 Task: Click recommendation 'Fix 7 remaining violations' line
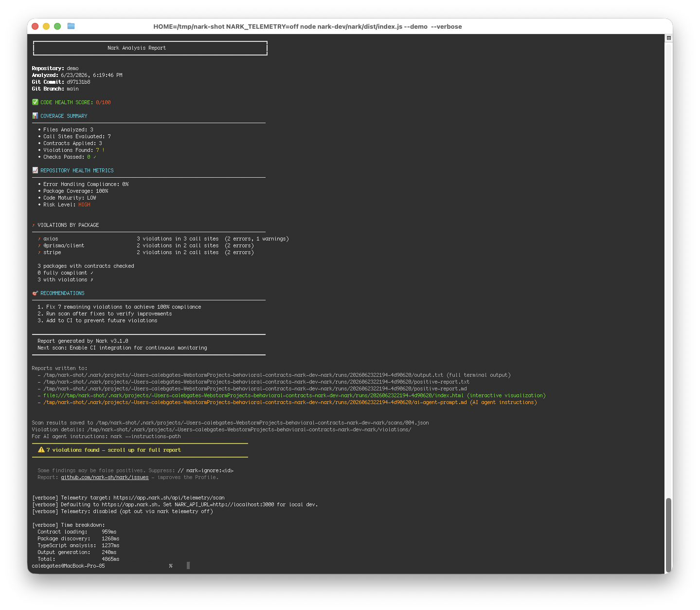pos(119,307)
